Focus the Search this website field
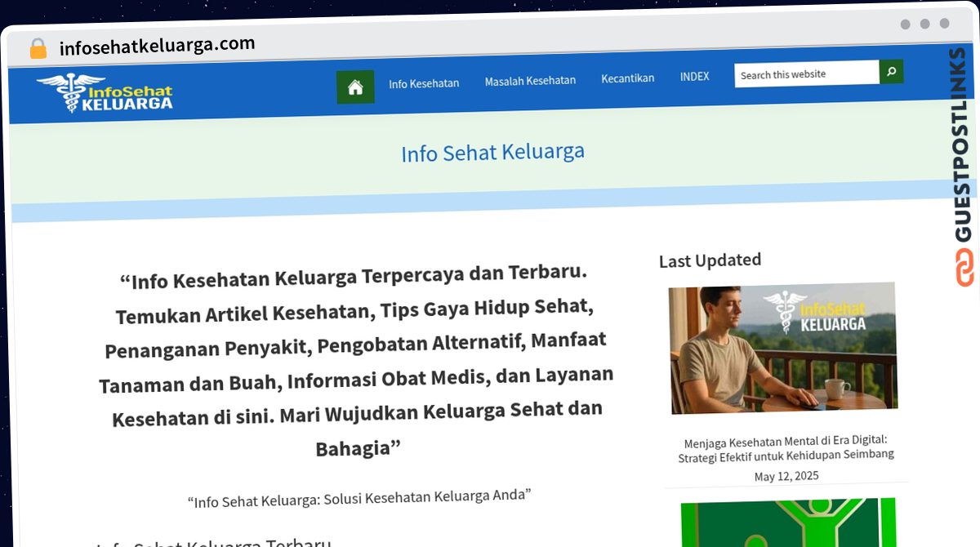The width and height of the screenshot is (980, 547). 807,73
